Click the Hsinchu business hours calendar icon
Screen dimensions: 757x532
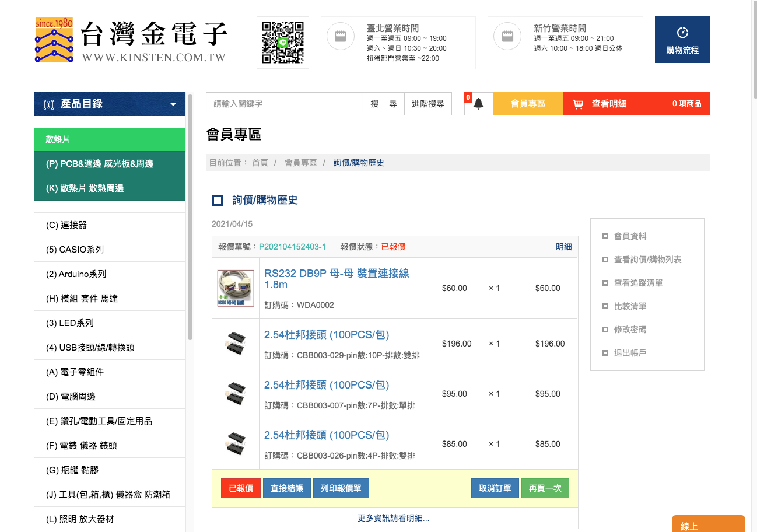tap(507, 36)
